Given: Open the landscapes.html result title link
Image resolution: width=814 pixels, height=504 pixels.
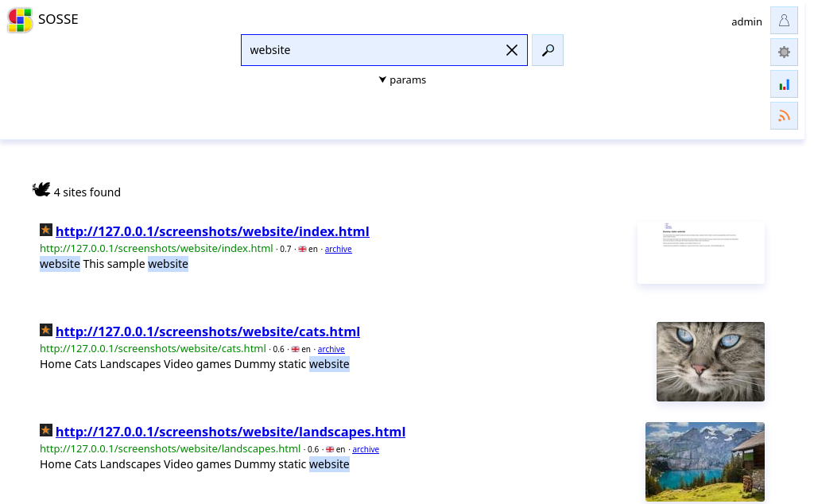Looking at the screenshot, I should tap(231, 432).
